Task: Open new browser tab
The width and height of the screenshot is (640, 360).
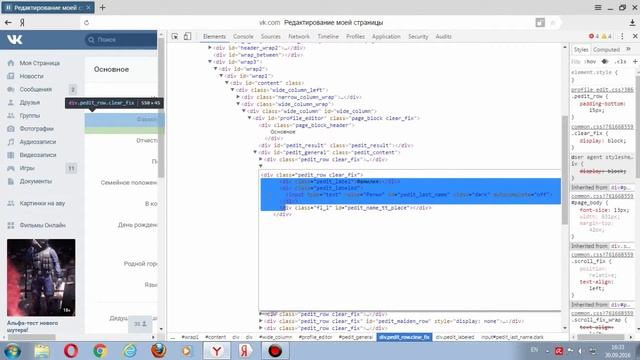Action: pos(102,7)
